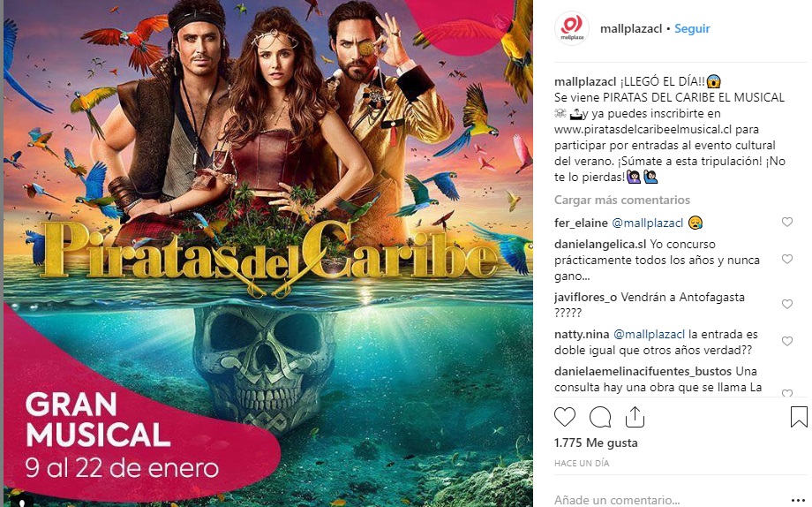
Task: View the 1.775 Me gusta list
Action: (x=596, y=443)
